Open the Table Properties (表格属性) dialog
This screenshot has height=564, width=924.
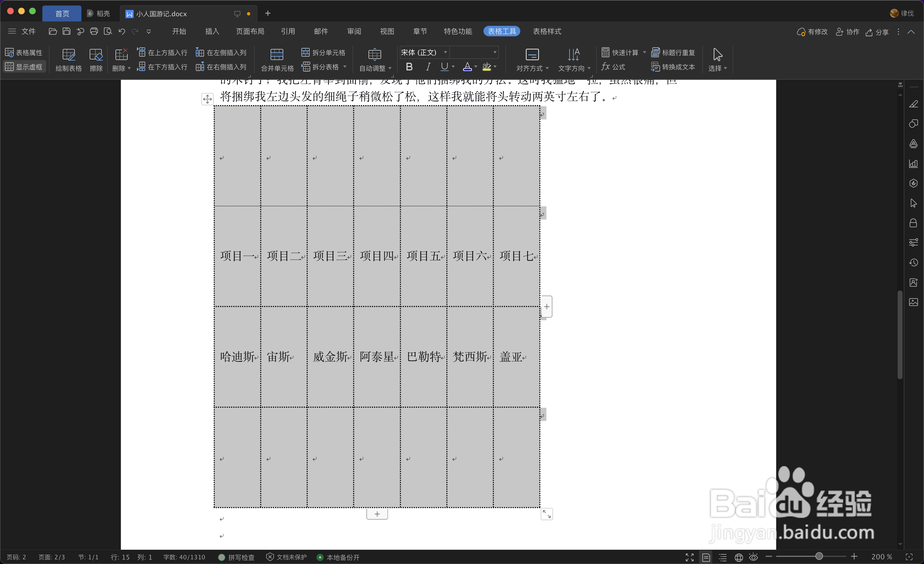point(24,53)
